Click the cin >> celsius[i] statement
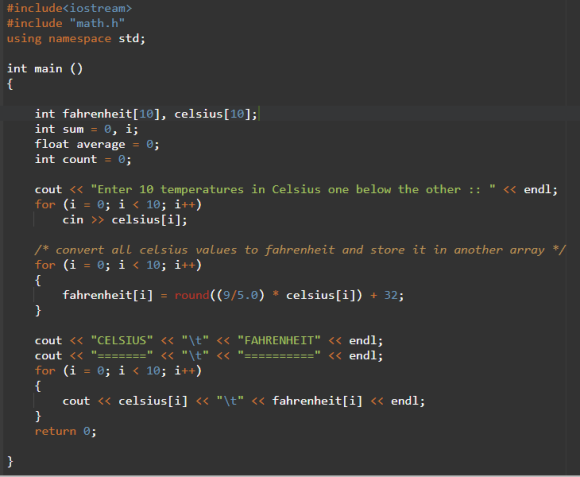 pyautogui.click(x=125, y=220)
